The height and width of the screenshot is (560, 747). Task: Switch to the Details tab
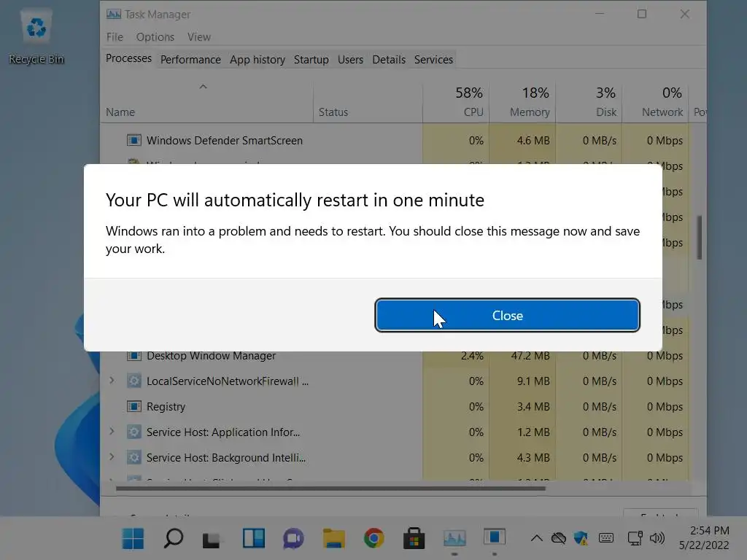389,60
